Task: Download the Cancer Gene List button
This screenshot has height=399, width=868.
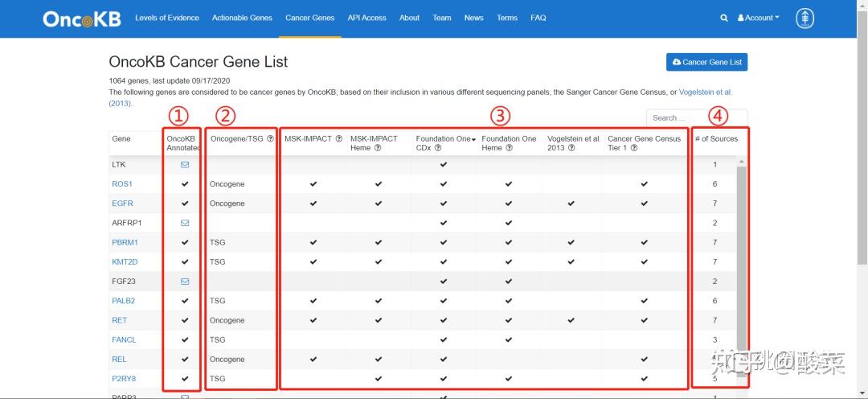Action: pos(707,62)
